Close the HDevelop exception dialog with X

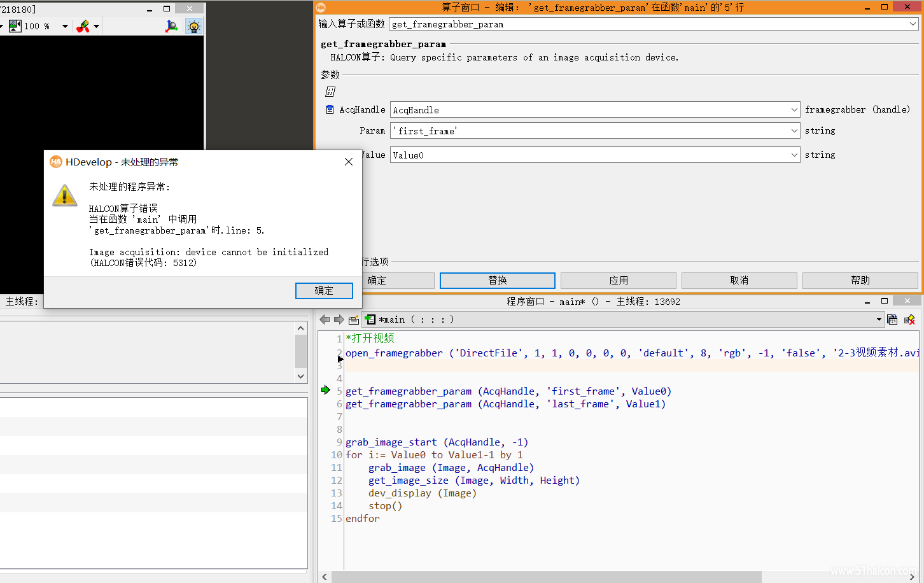(349, 162)
